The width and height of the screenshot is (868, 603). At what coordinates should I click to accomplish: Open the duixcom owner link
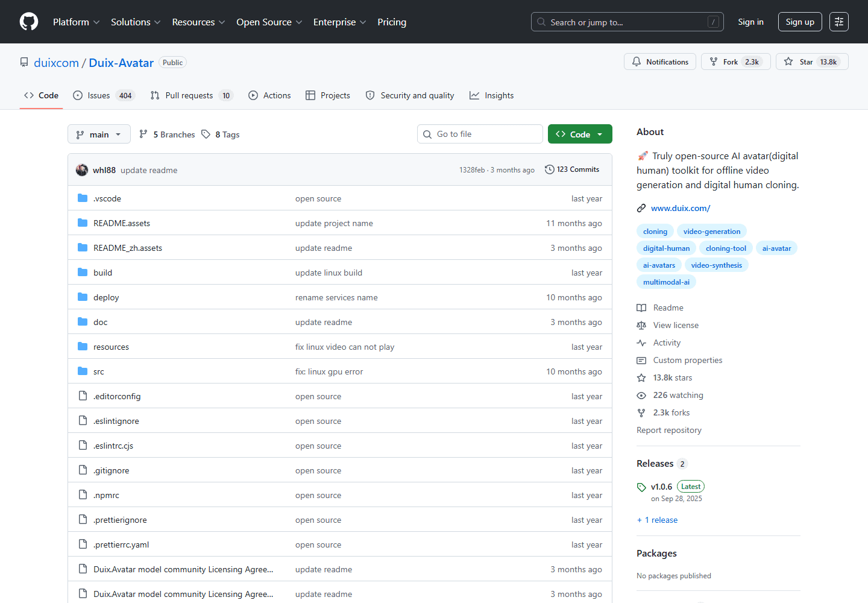pos(56,63)
